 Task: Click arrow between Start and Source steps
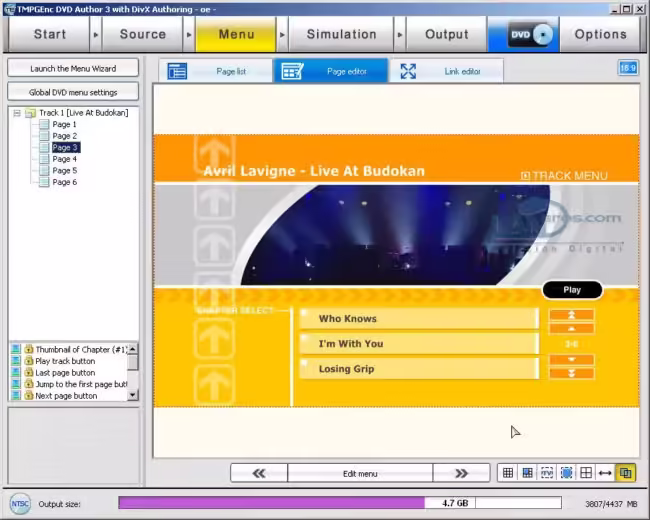tap(96, 34)
